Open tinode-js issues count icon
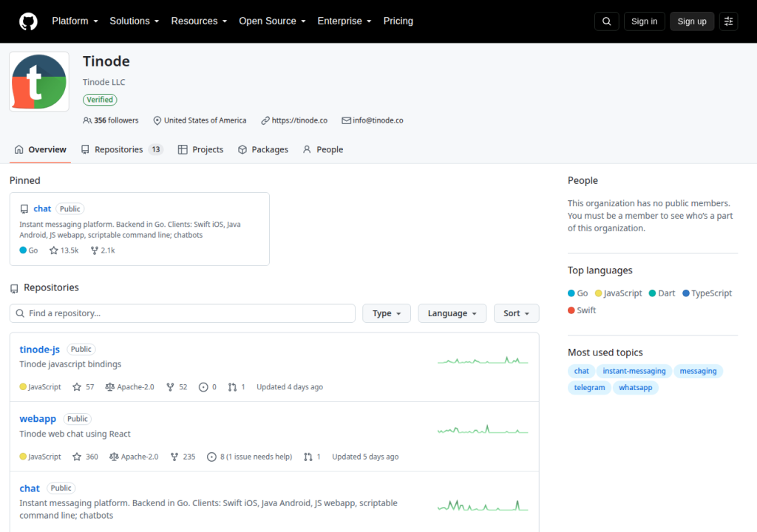This screenshot has height=532, width=757. [x=208, y=386]
